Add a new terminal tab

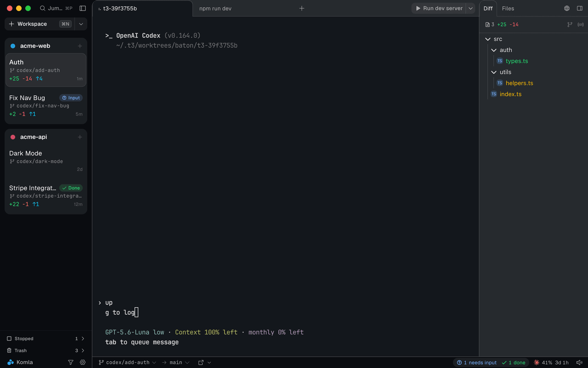[302, 8]
